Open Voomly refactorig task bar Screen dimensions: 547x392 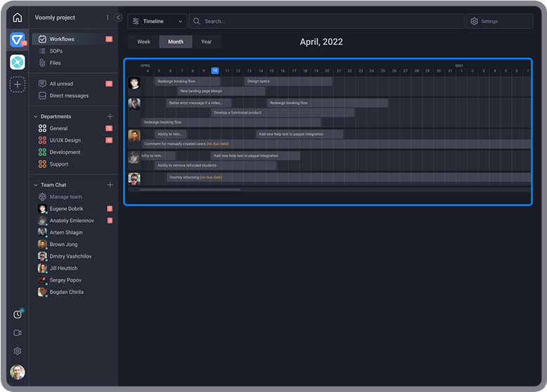[349, 177]
